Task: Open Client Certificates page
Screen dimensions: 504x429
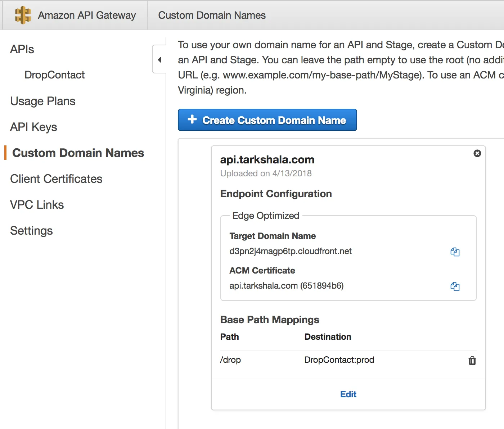Action: pyautogui.click(x=56, y=179)
